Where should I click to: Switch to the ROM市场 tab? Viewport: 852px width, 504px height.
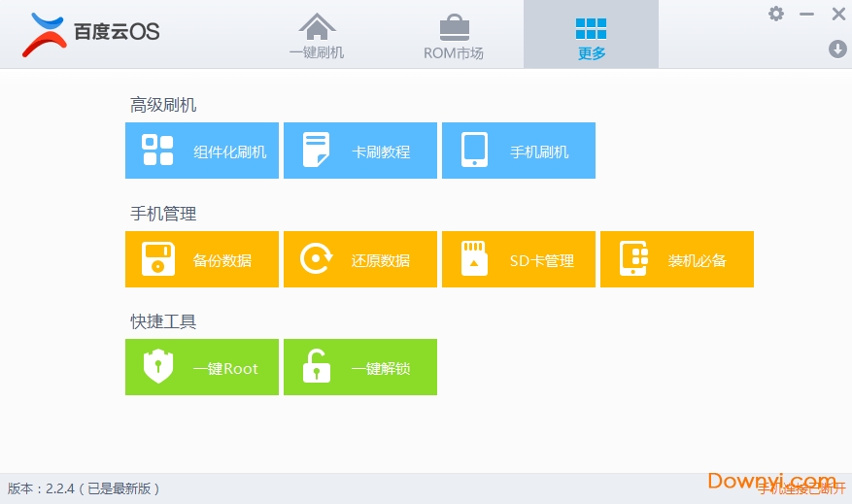[x=454, y=35]
